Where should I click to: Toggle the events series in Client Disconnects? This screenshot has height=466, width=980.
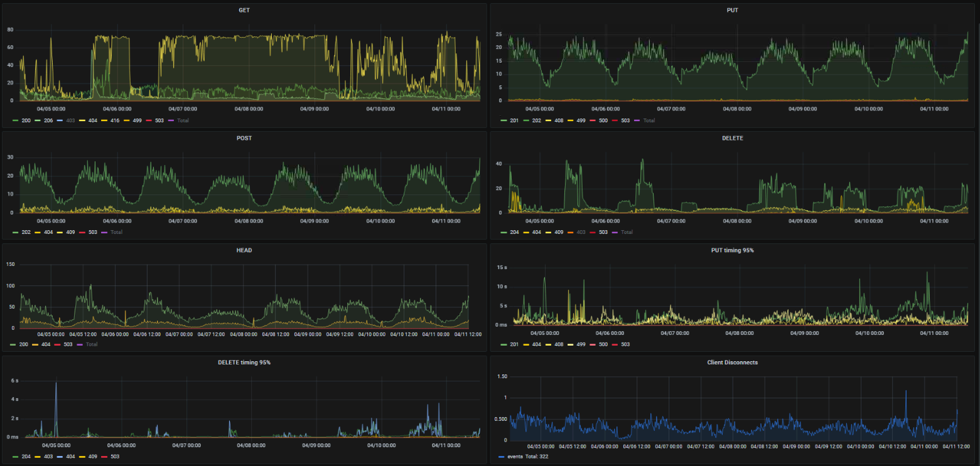515,456
